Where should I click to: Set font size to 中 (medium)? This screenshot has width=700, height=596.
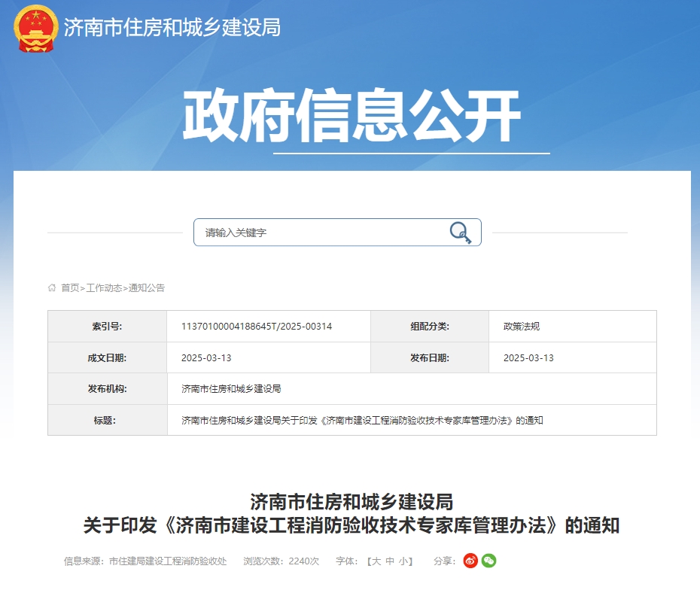[x=390, y=561]
